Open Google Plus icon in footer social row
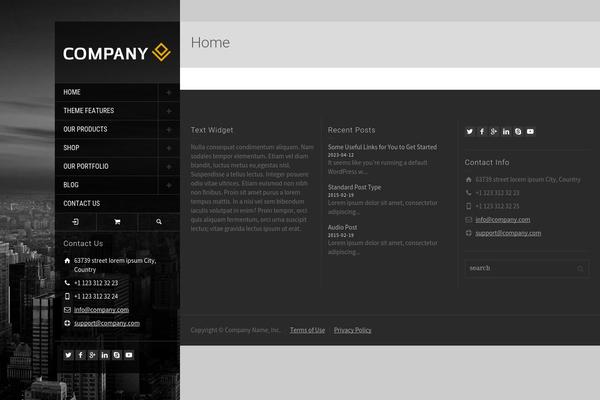Viewport: 600px width, 400px height. tap(494, 132)
